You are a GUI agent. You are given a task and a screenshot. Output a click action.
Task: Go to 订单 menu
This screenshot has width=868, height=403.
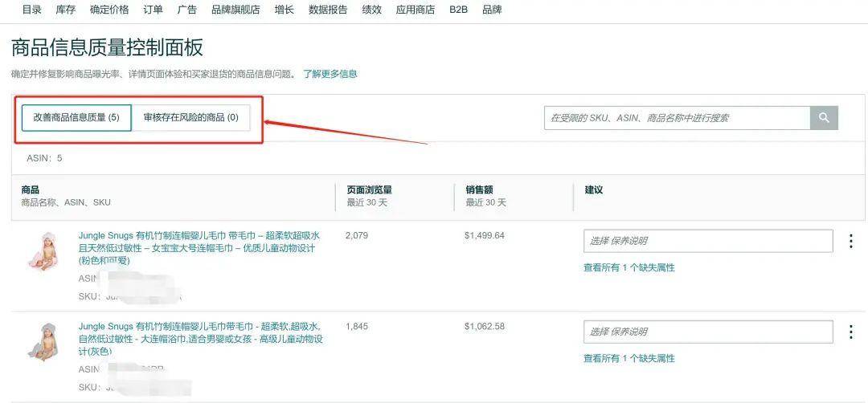click(153, 10)
